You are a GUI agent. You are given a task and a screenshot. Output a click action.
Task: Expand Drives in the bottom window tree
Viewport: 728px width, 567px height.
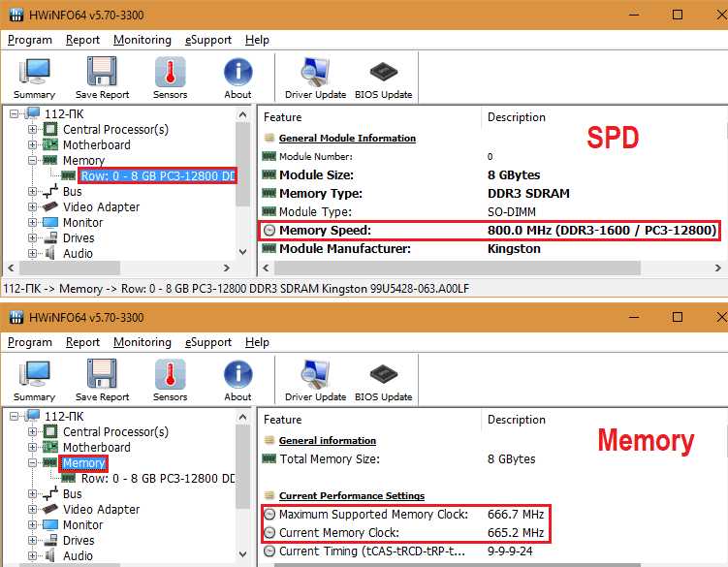(x=32, y=540)
